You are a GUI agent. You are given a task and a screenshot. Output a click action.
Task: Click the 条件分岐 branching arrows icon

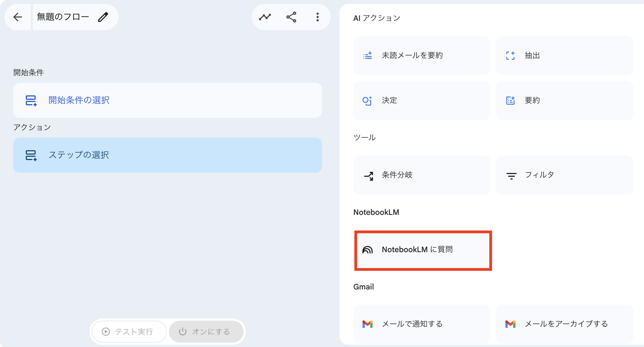[x=369, y=176]
